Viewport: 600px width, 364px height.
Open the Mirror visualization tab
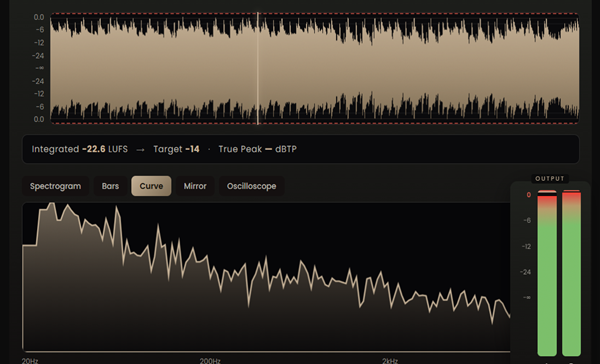click(x=195, y=186)
